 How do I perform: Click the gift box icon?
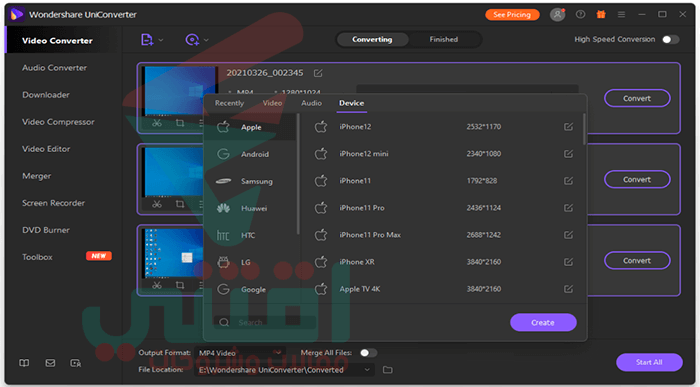(x=601, y=14)
